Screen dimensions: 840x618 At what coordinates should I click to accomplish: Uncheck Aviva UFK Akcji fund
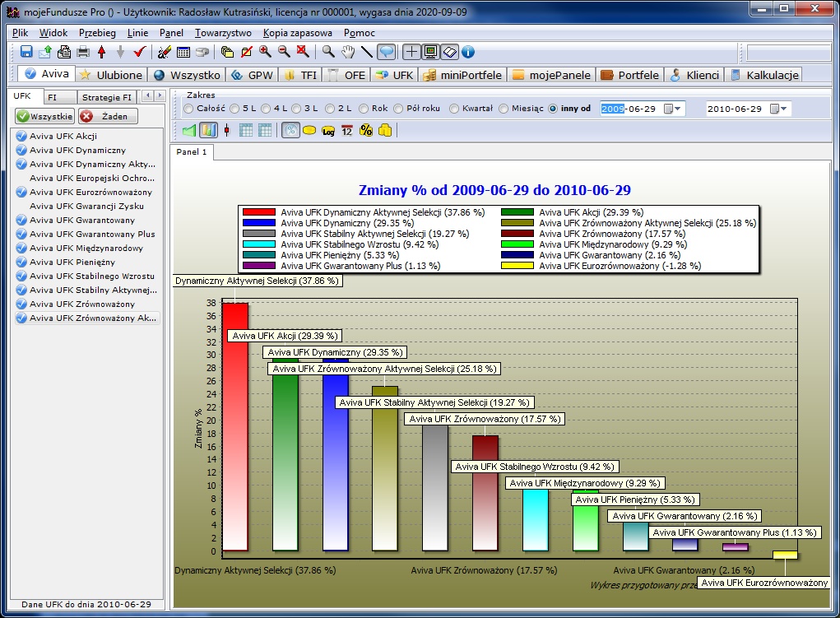tap(21, 137)
